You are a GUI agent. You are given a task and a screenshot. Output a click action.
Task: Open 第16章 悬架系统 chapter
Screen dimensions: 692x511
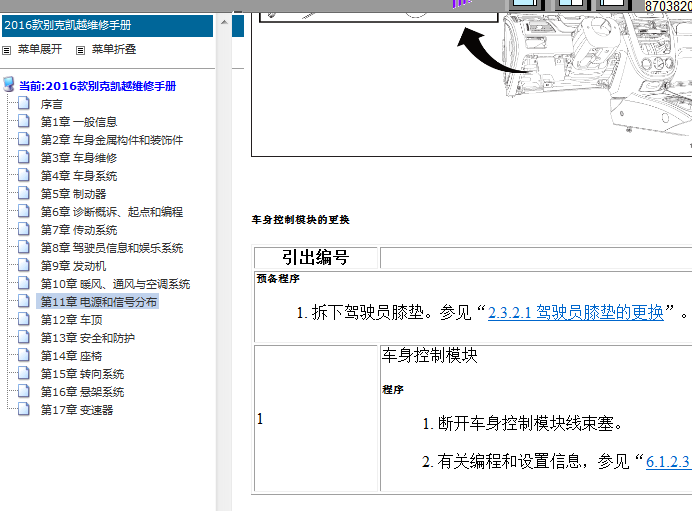pos(83,392)
